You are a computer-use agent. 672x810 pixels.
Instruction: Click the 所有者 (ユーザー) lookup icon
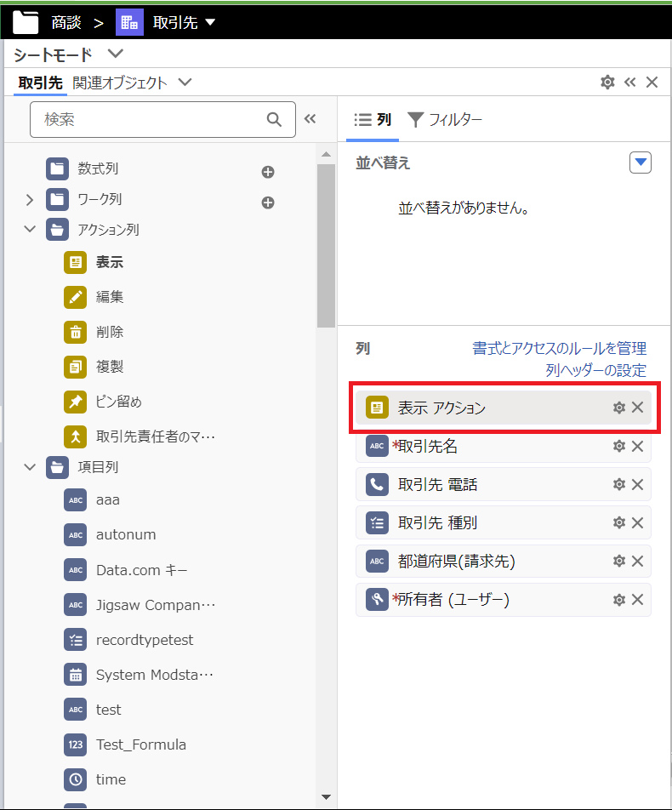377,600
